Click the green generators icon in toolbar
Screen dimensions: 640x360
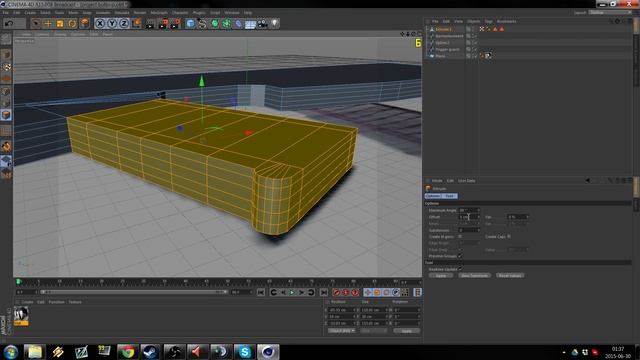tap(215, 24)
